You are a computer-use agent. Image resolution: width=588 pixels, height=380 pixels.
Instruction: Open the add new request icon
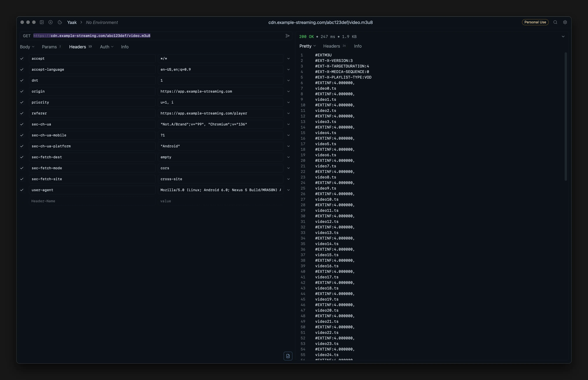coord(51,22)
